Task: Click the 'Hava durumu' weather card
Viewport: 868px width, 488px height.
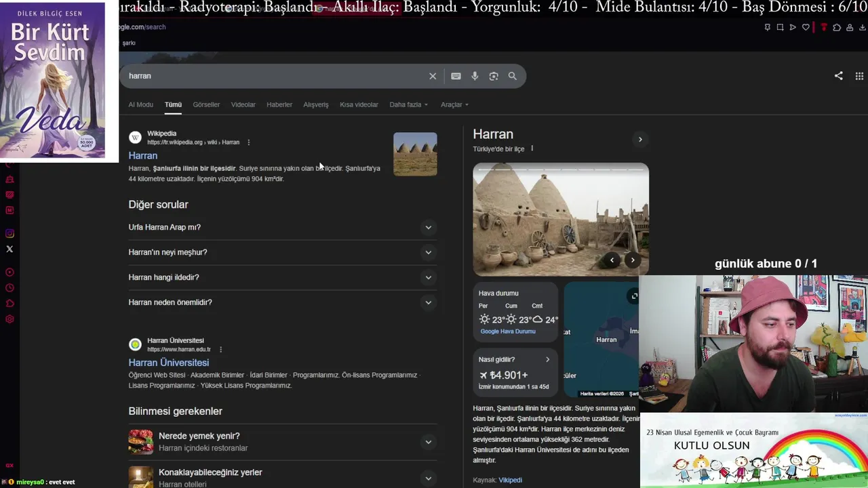Action: (x=515, y=312)
